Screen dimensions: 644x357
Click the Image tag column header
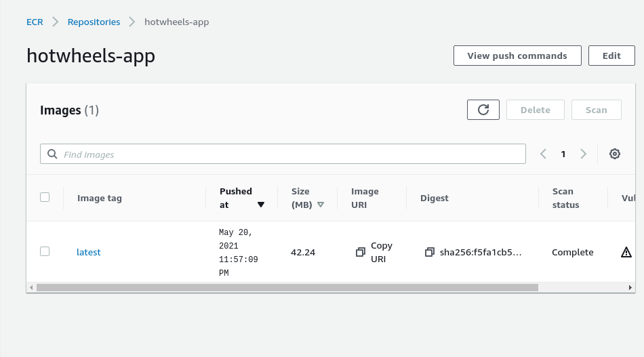point(100,198)
